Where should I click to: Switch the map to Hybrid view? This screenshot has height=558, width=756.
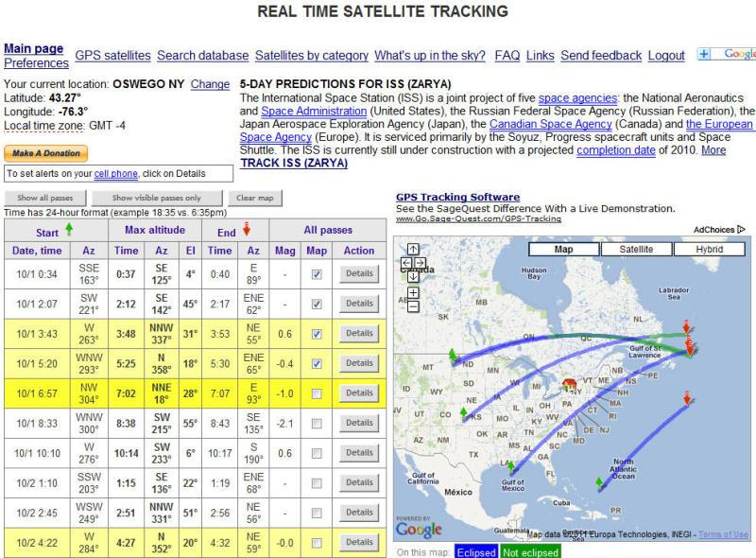point(710,249)
